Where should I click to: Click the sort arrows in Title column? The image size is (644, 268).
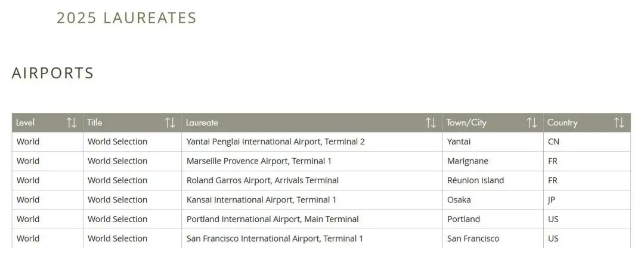pyautogui.click(x=170, y=123)
